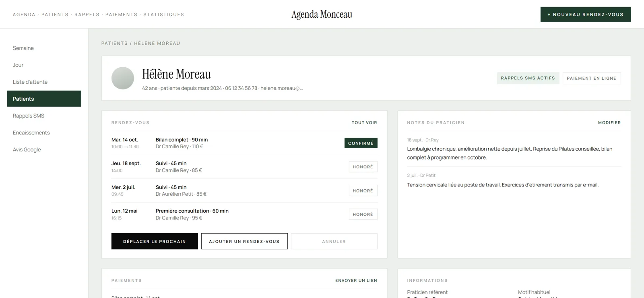Click Honoré badge for Jeu. 18 sept.

coord(363,167)
